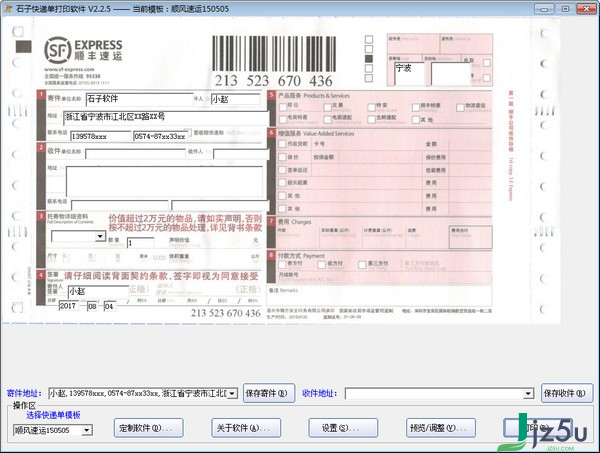Click the 预览/调整 preview adjust button

[x=441, y=428]
